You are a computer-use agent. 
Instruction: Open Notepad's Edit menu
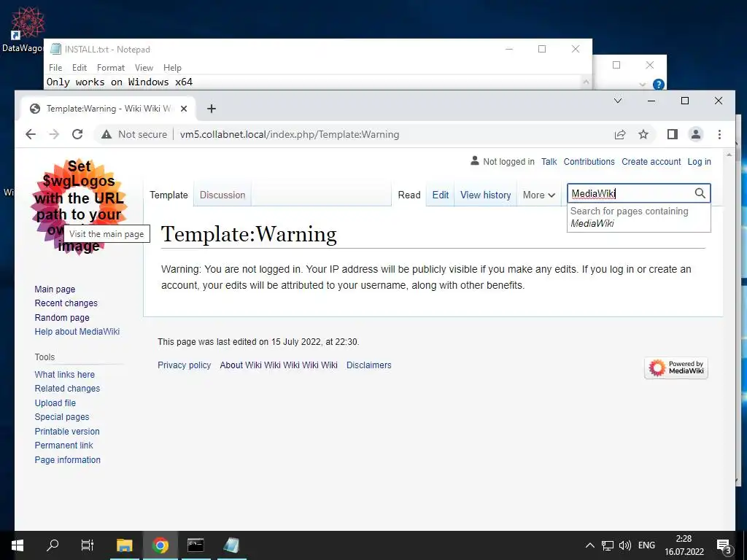(80, 68)
